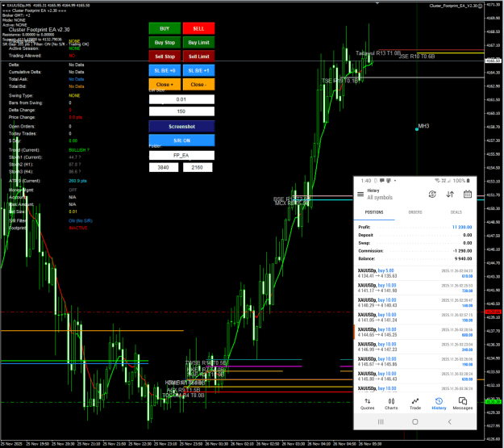
Task: Open the position 4 145.67 → 4 145.86
Action: point(415,362)
